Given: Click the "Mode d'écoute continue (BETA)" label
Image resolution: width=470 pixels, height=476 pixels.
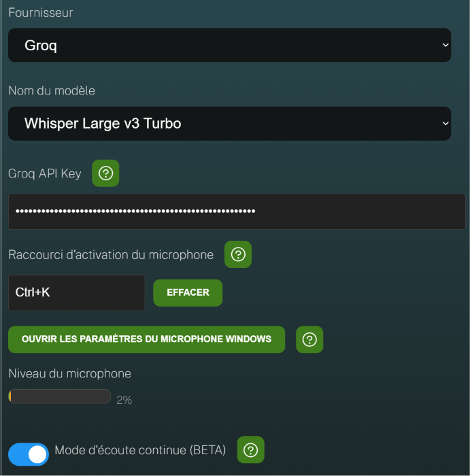Looking at the screenshot, I should coord(140,450).
